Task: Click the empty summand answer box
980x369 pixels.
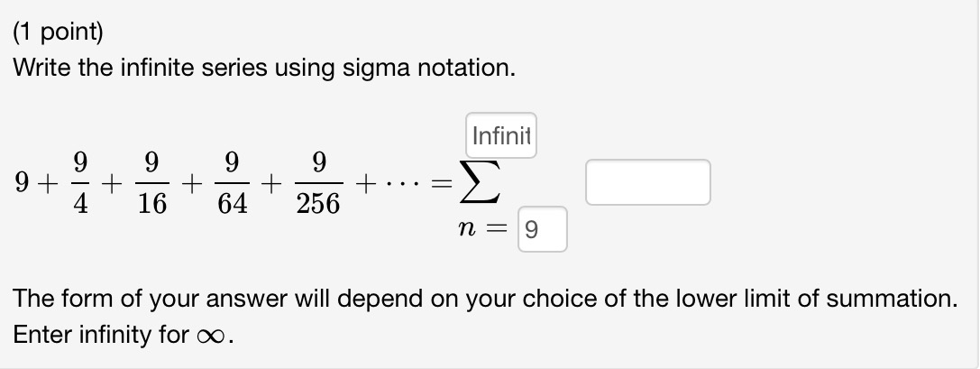Action: (647, 182)
